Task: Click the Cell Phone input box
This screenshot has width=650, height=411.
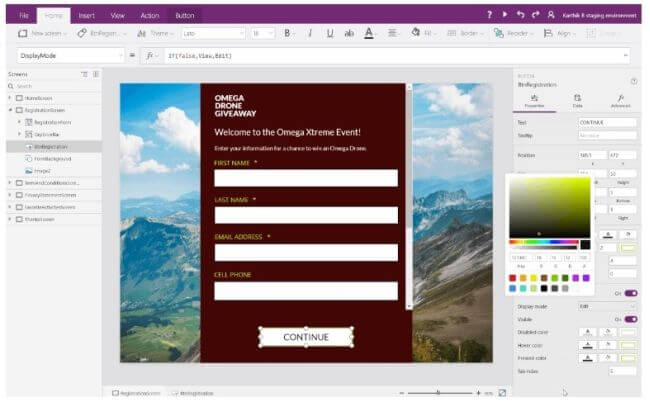Action: tap(306, 291)
